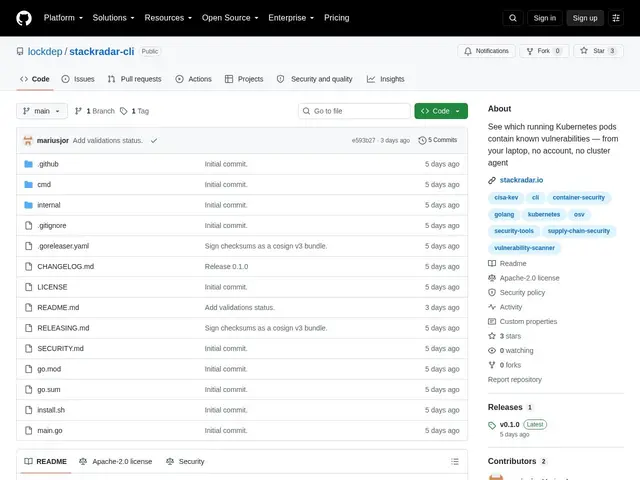Viewport: 640px width, 480px height.
Task: Click the tag icon next to 1 Tag
Action: (x=123, y=111)
